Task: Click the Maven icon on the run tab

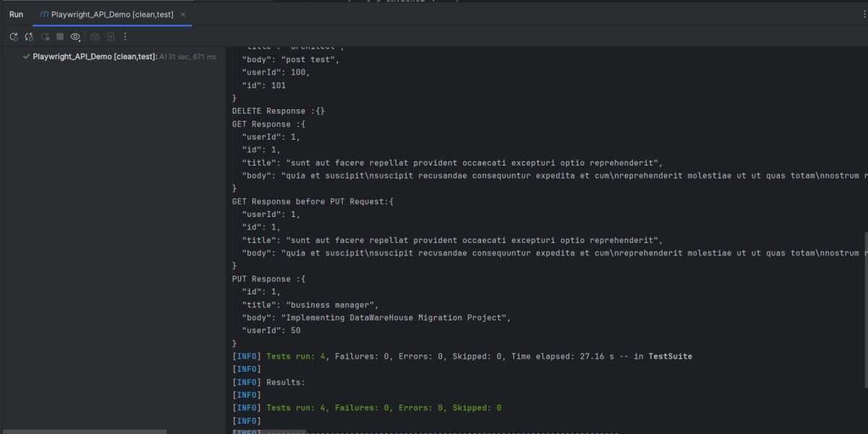Action: pyautogui.click(x=44, y=14)
